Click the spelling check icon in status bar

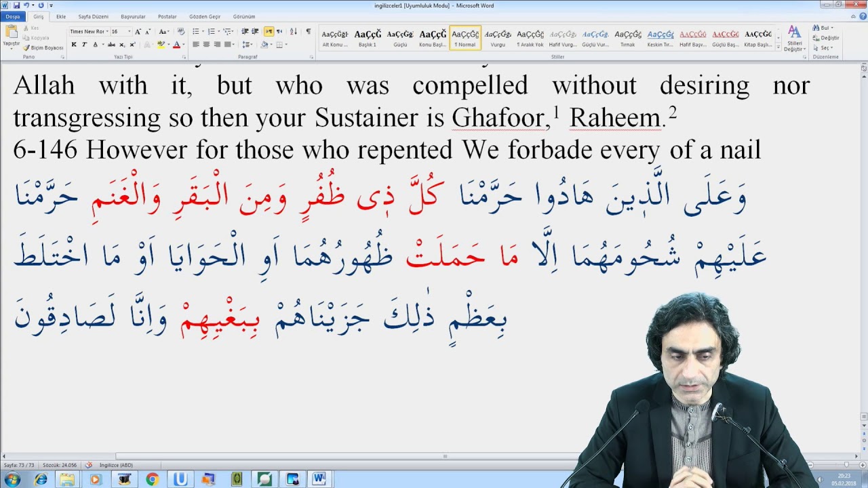(88, 465)
